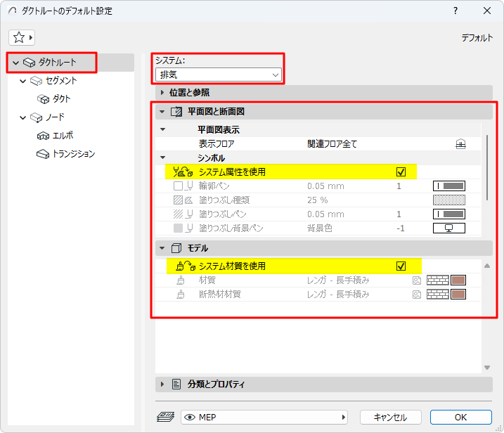Click the 25 % fill value
This screenshot has height=433, width=504.
click(x=317, y=200)
